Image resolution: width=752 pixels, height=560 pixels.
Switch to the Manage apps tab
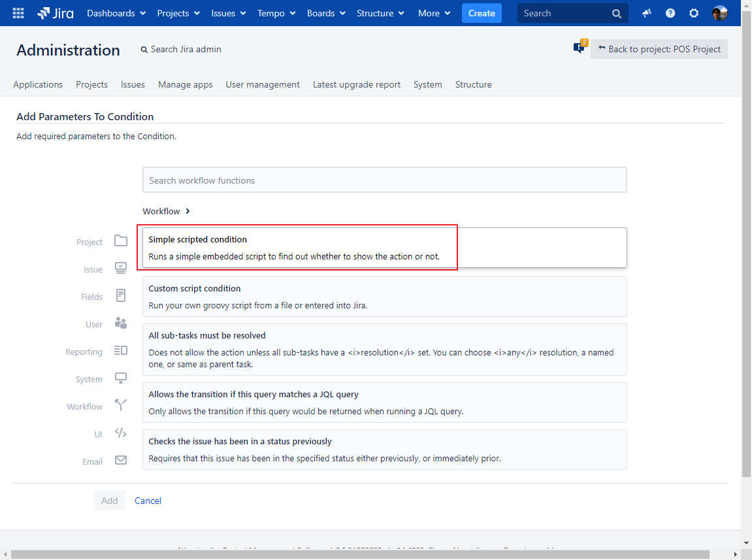pyautogui.click(x=186, y=84)
